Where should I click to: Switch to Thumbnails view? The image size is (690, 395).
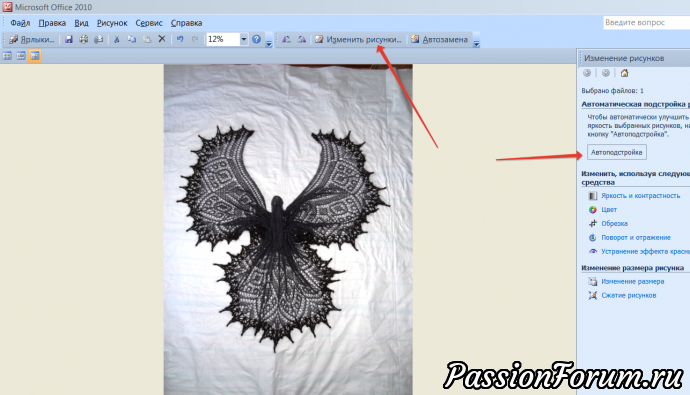coord(7,56)
